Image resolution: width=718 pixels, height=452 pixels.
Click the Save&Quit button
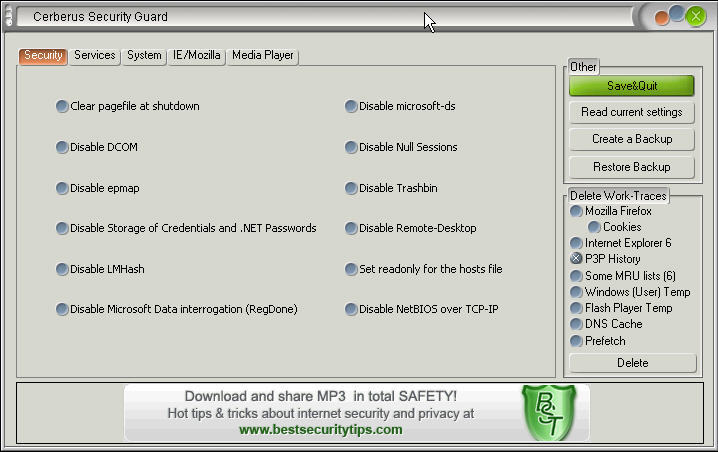point(632,86)
